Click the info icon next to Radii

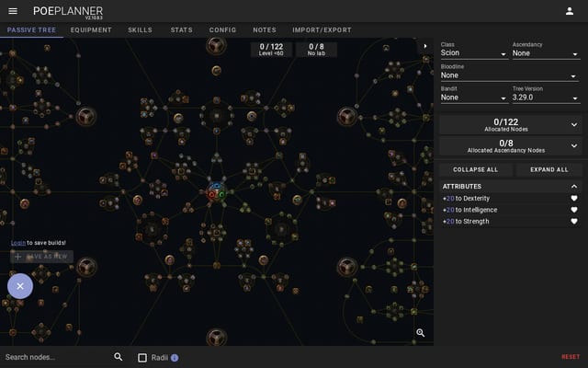175,358
